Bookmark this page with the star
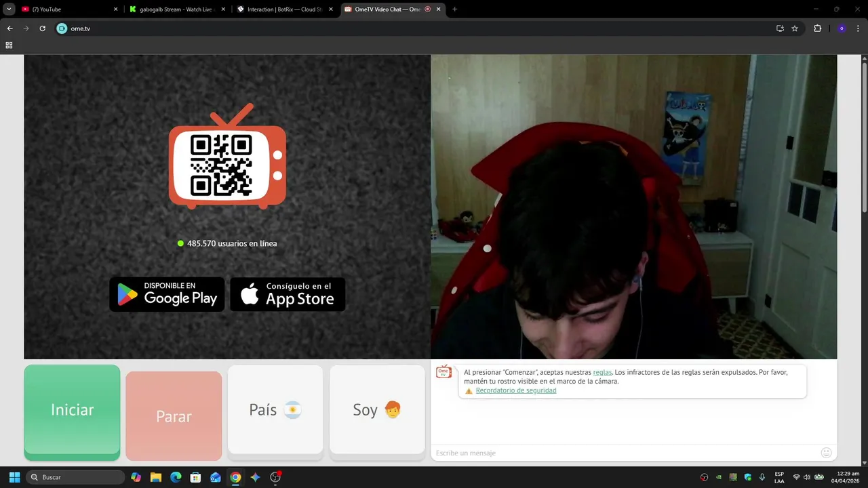The height and width of the screenshot is (488, 868). pos(795,28)
